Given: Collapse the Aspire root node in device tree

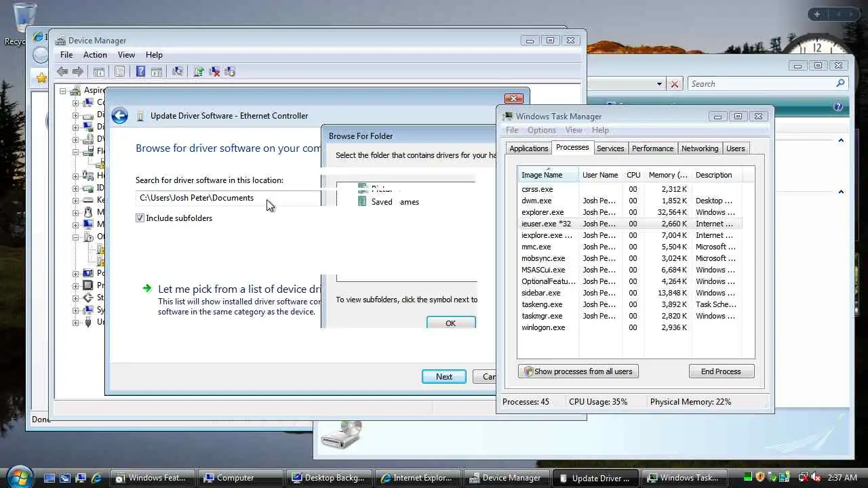Looking at the screenshot, I should pos(63,91).
